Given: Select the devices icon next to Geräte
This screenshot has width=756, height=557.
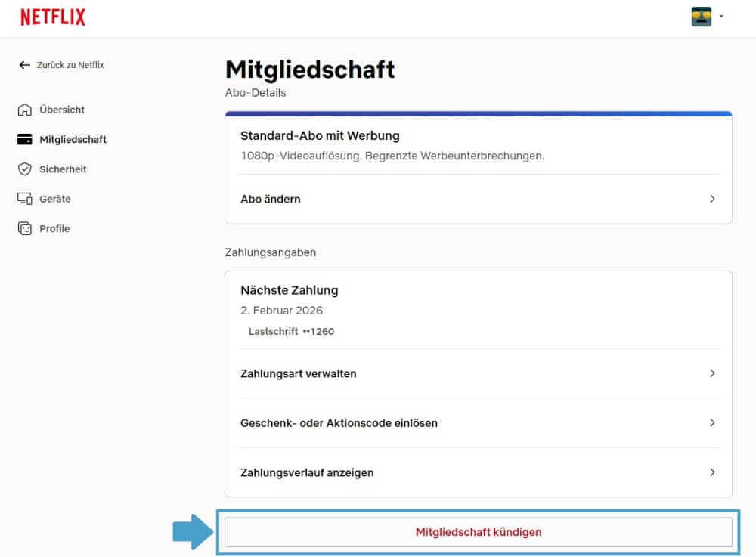Looking at the screenshot, I should 25,199.
